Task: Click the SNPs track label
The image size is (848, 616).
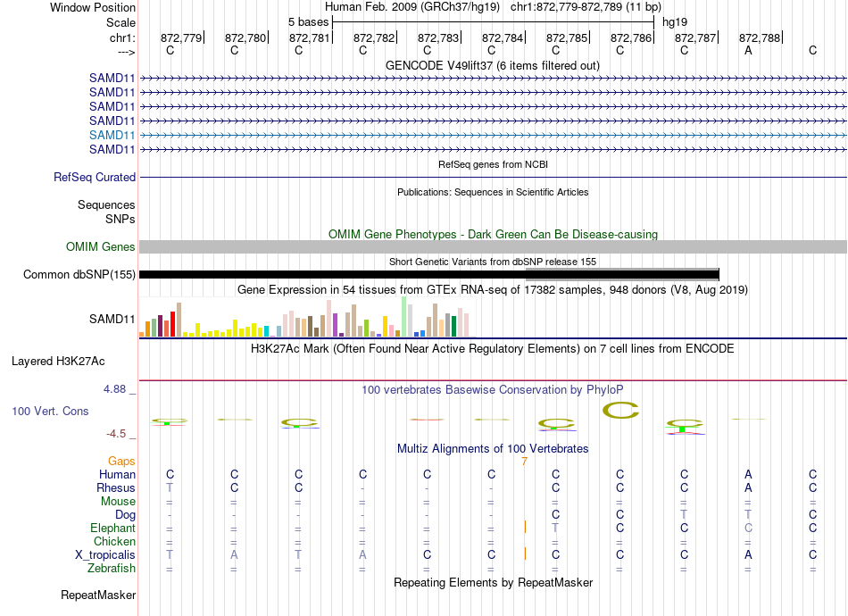Action: pos(121,219)
